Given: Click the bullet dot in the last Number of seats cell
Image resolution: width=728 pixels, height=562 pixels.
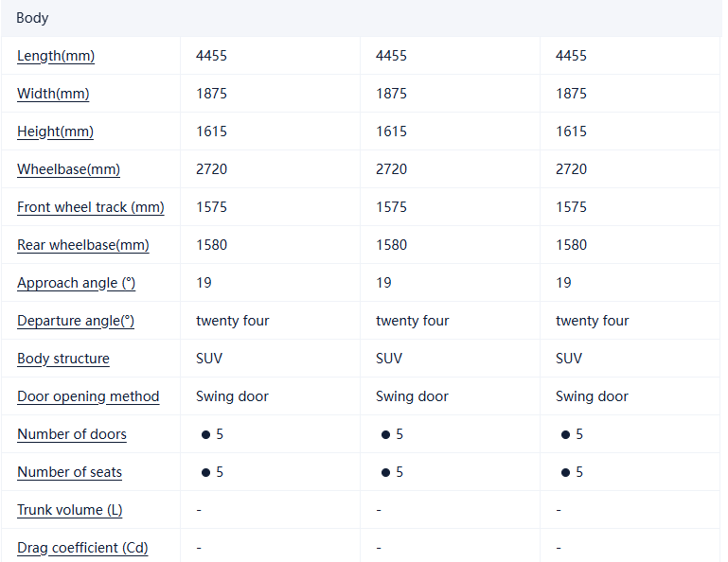Looking at the screenshot, I should pyautogui.click(x=565, y=472).
